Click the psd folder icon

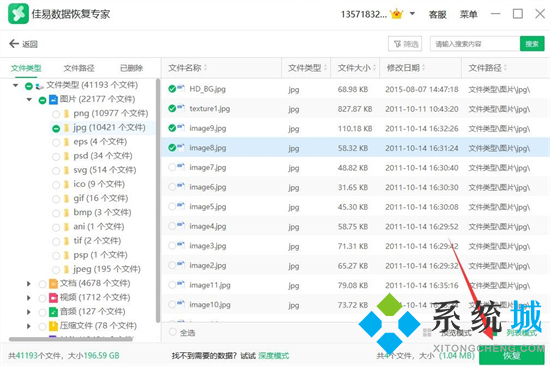66,156
